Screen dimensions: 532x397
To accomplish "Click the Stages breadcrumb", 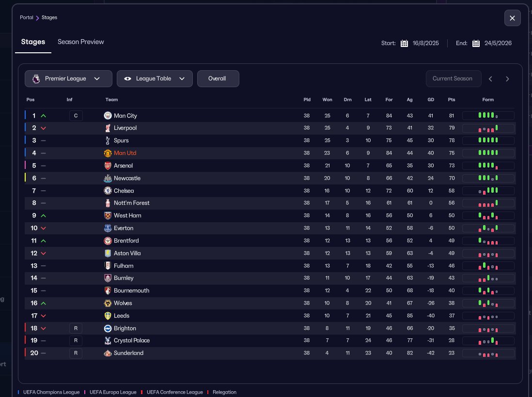I will coord(49,17).
